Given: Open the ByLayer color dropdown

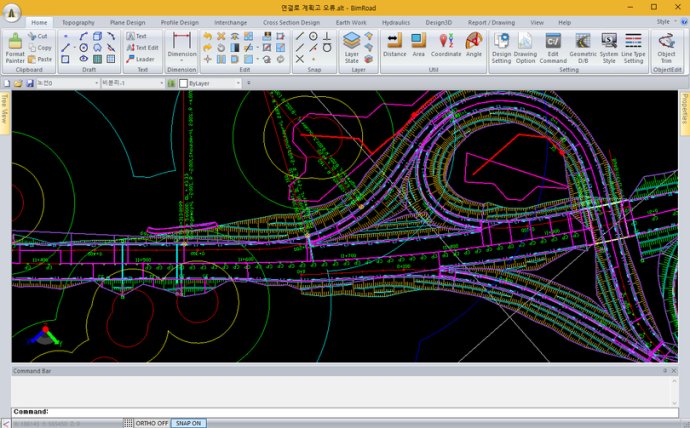Looking at the screenshot, I should point(238,83).
